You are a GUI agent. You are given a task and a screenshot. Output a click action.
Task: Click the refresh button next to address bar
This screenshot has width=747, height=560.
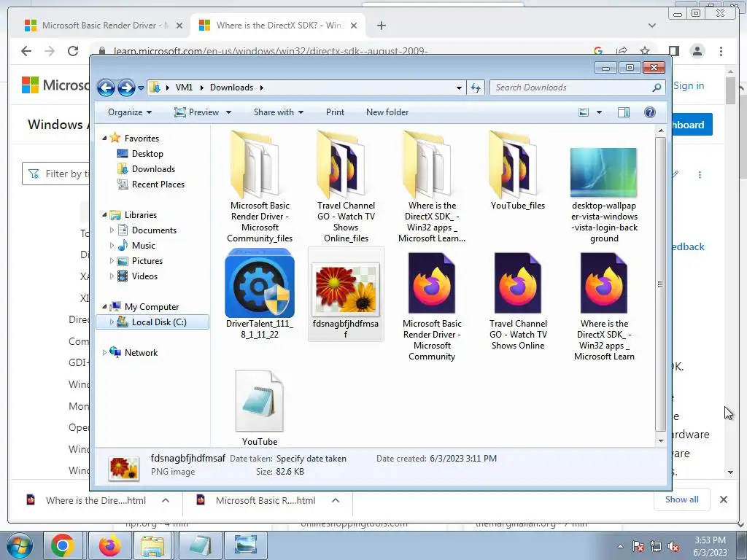[x=476, y=87]
